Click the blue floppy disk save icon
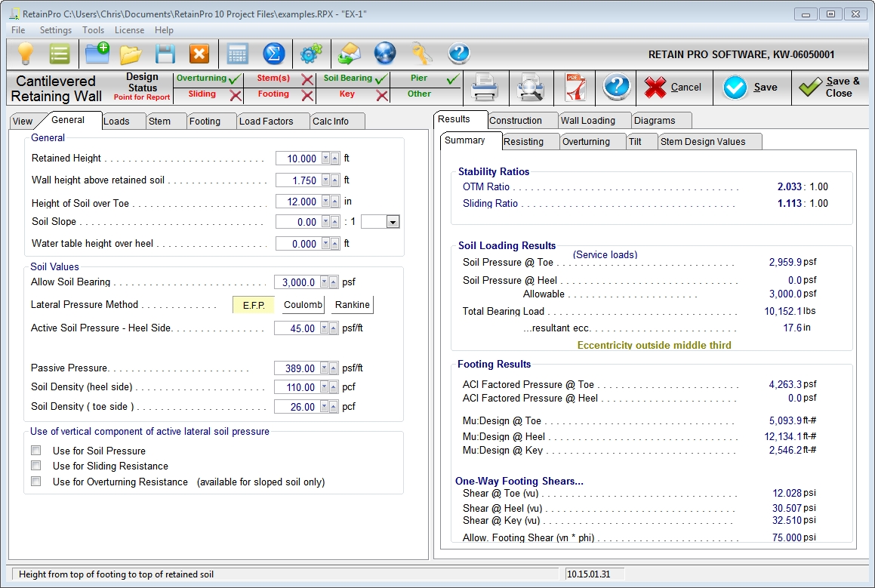Image resolution: width=875 pixels, height=588 pixels. coord(165,54)
